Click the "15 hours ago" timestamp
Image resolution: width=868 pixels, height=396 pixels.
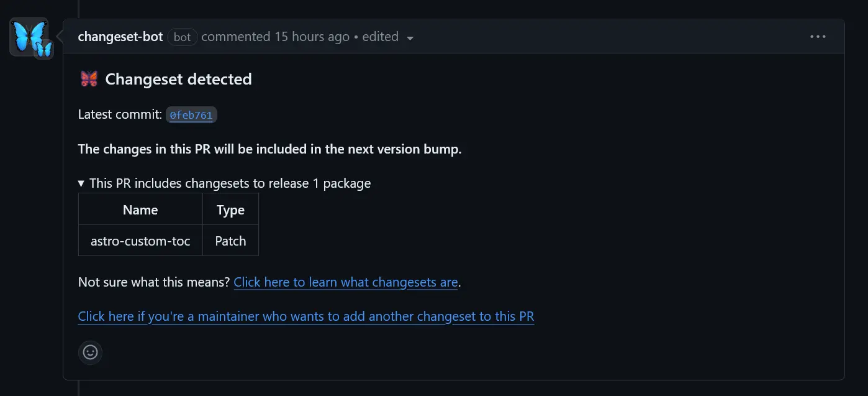click(312, 37)
